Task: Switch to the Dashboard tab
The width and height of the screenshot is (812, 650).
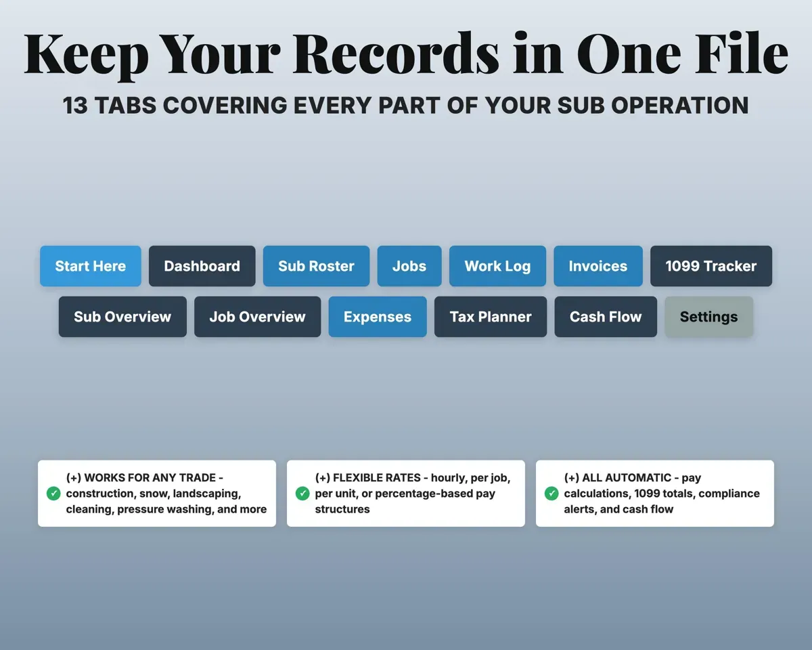Action: pos(202,266)
